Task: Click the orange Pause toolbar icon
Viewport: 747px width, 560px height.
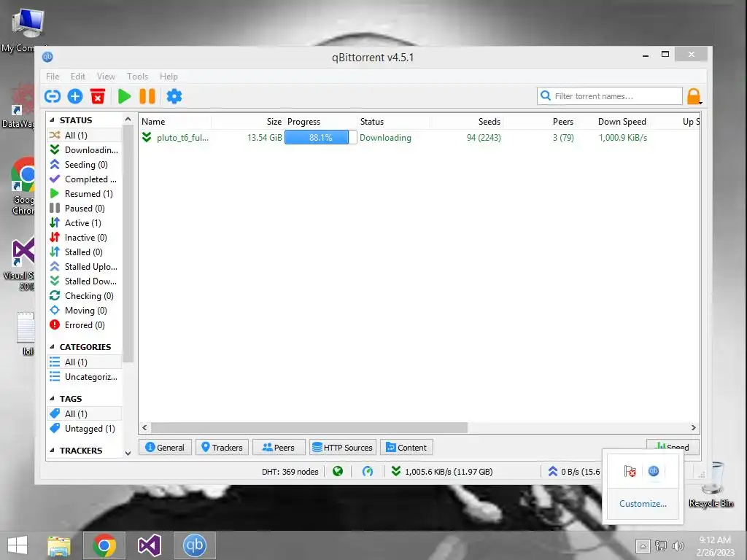Action: (x=147, y=96)
